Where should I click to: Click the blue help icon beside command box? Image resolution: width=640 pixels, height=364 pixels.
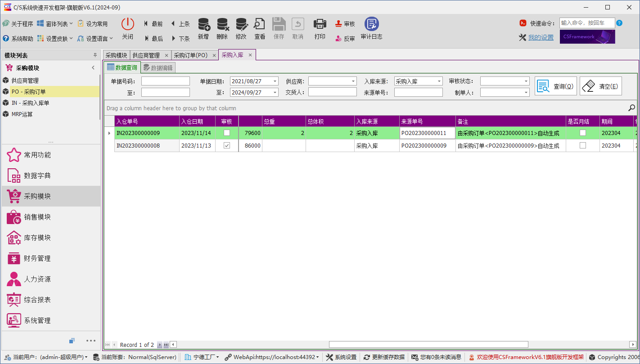coord(619,23)
